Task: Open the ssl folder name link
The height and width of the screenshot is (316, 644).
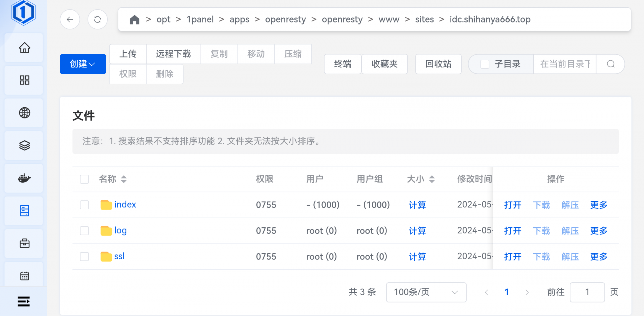Action: [x=119, y=256]
